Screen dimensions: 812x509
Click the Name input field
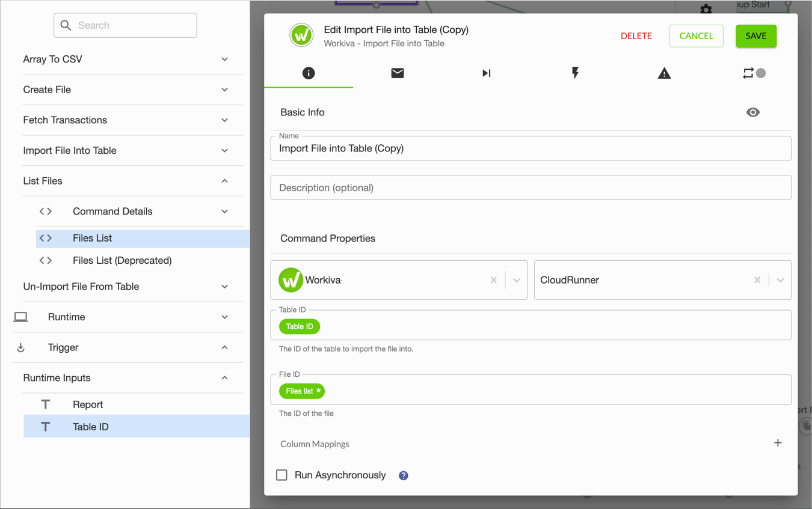(x=531, y=148)
